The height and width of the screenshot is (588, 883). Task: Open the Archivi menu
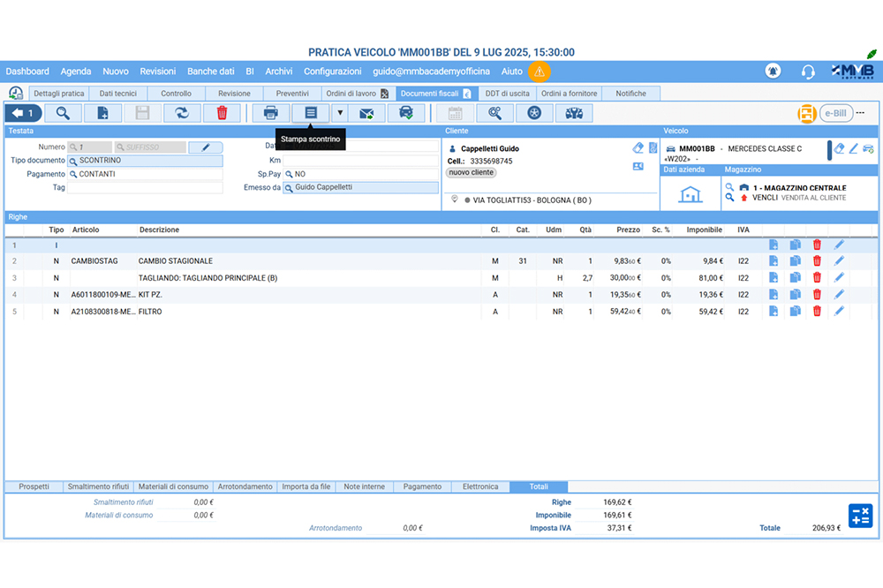point(279,72)
